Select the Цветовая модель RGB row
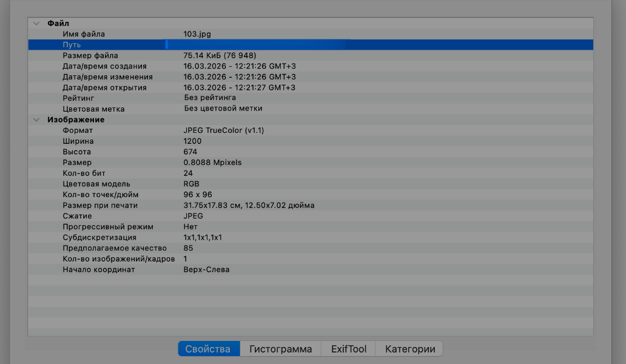 point(96,184)
